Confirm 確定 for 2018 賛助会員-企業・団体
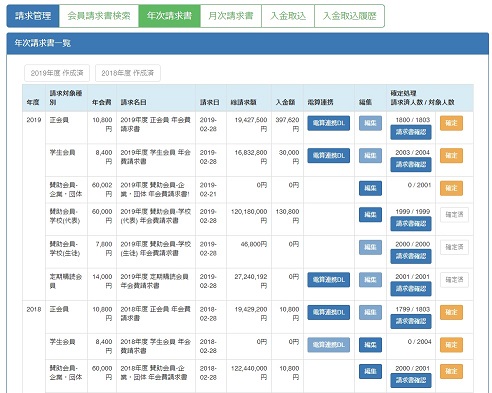Viewport: 492px width, 393px height. coord(451,371)
